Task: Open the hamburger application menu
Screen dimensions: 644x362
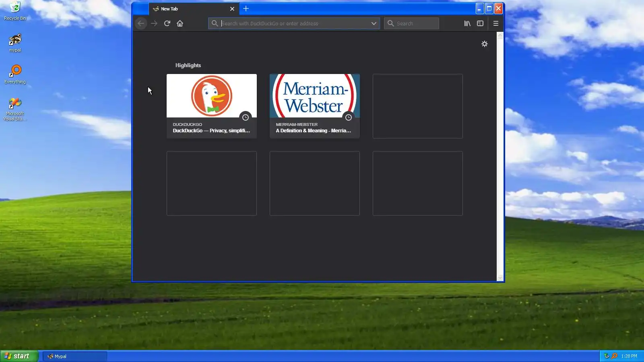Action: [496, 23]
